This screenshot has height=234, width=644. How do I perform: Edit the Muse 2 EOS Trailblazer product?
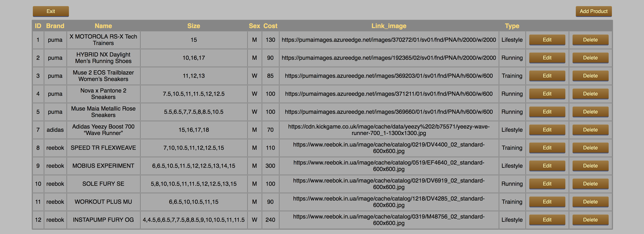[547, 76]
